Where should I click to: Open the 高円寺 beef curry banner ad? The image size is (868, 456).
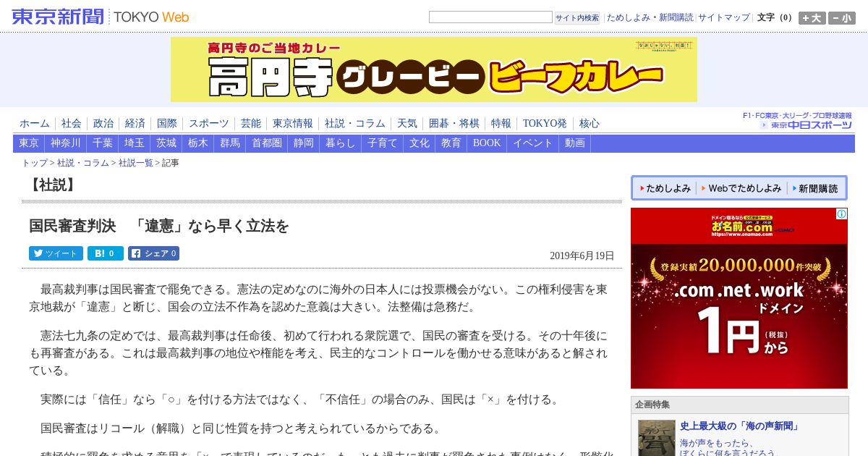[x=434, y=69]
